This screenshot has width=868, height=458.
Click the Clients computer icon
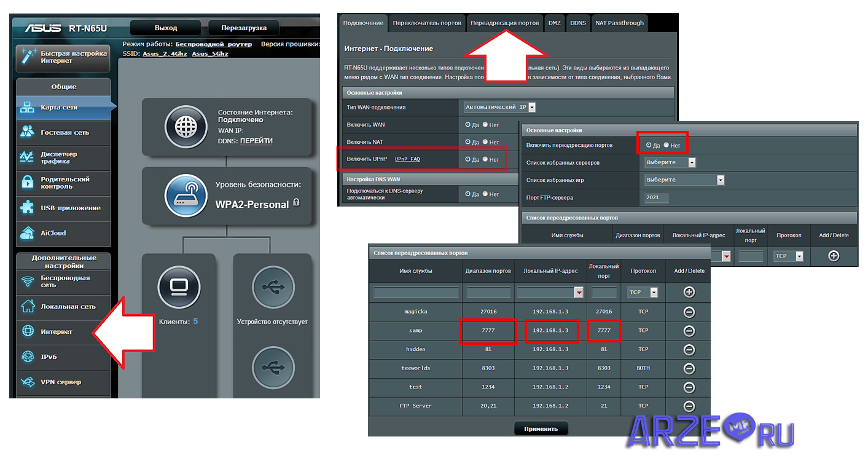click(x=178, y=288)
